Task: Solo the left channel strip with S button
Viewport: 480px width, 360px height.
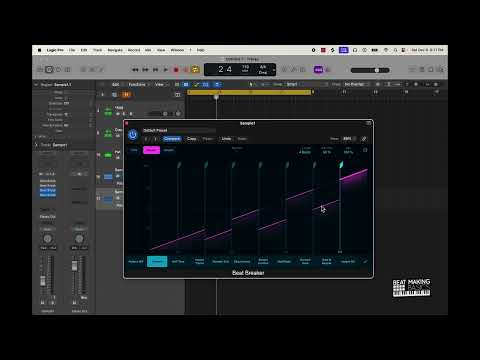Action: (52, 303)
